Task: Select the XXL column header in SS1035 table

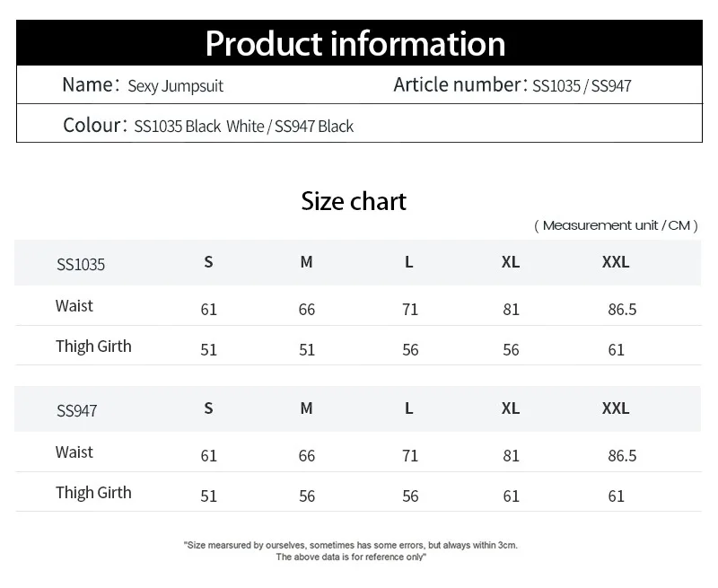Action: [616, 262]
